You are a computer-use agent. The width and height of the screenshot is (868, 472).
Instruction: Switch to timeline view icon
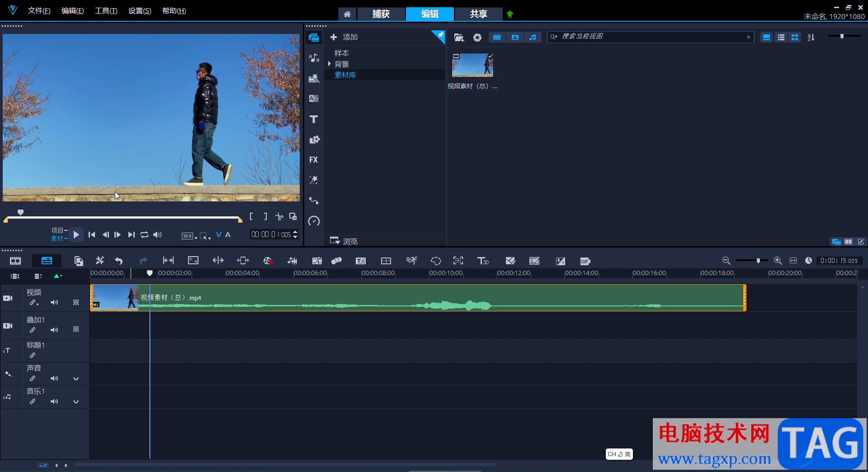pos(47,261)
